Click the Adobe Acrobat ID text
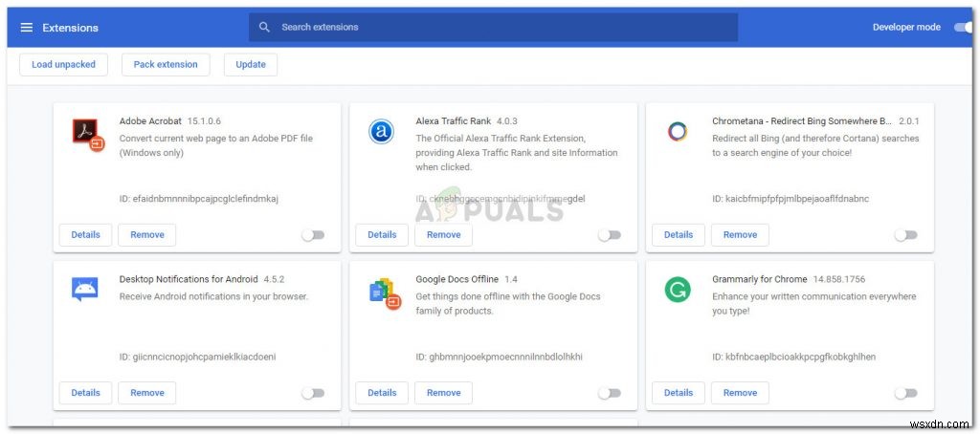The width and height of the screenshot is (980, 434). click(x=199, y=199)
